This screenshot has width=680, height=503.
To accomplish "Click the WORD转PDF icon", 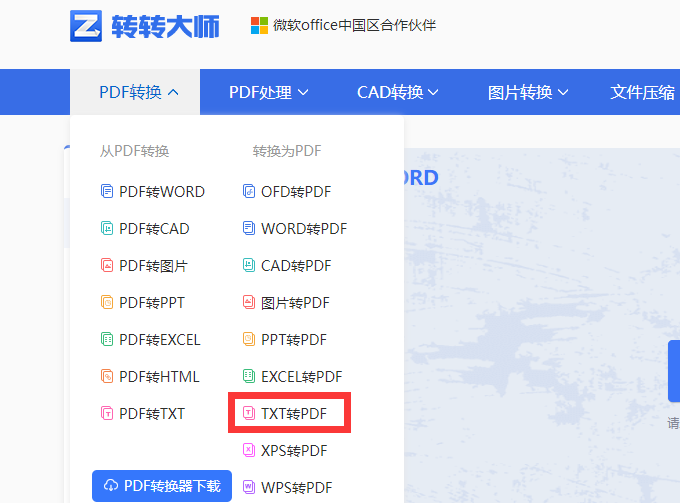I will point(248,228).
